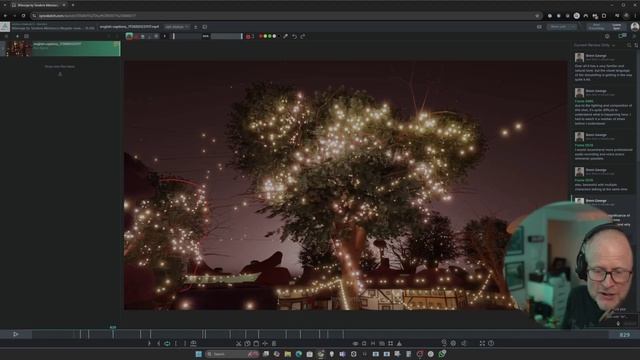Select the green highlighted brush tool
Image resolution: width=640 pixels, height=360 pixels.
click(x=129, y=36)
